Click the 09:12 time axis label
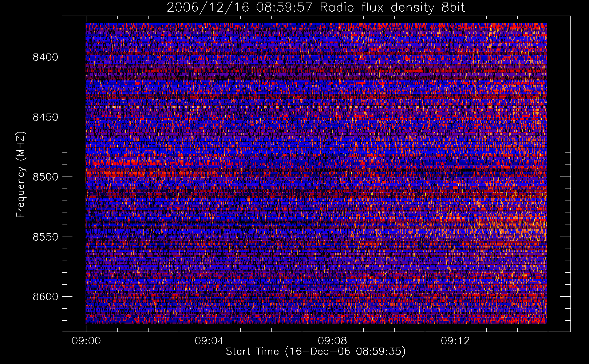Viewport: 589px width, 364px height. 455,341
